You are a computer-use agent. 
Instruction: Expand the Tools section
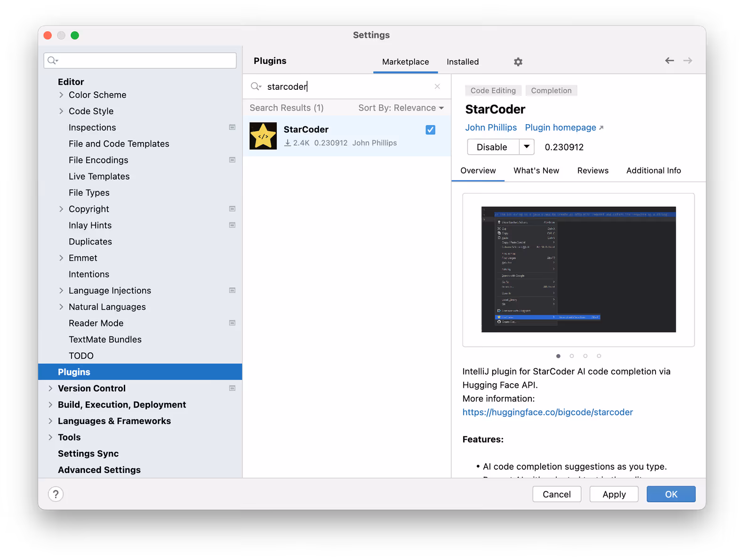click(50, 437)
